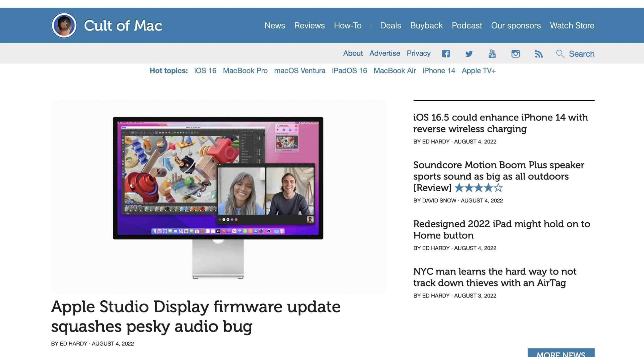The image size is (644, 357).
Task: Click the 'Hot topics:' label
Action: tap(169, 71)
